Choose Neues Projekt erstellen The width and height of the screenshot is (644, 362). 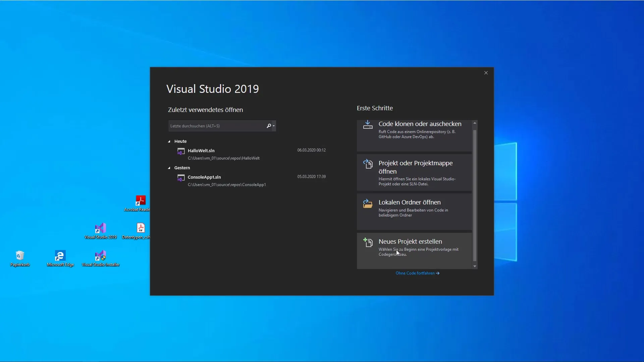tap(414, 251)
